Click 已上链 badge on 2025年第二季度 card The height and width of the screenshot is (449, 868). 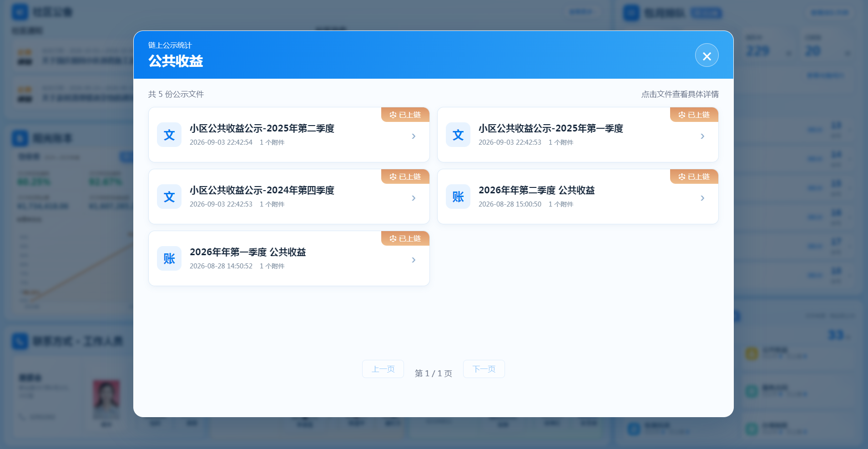pos(405,115)
